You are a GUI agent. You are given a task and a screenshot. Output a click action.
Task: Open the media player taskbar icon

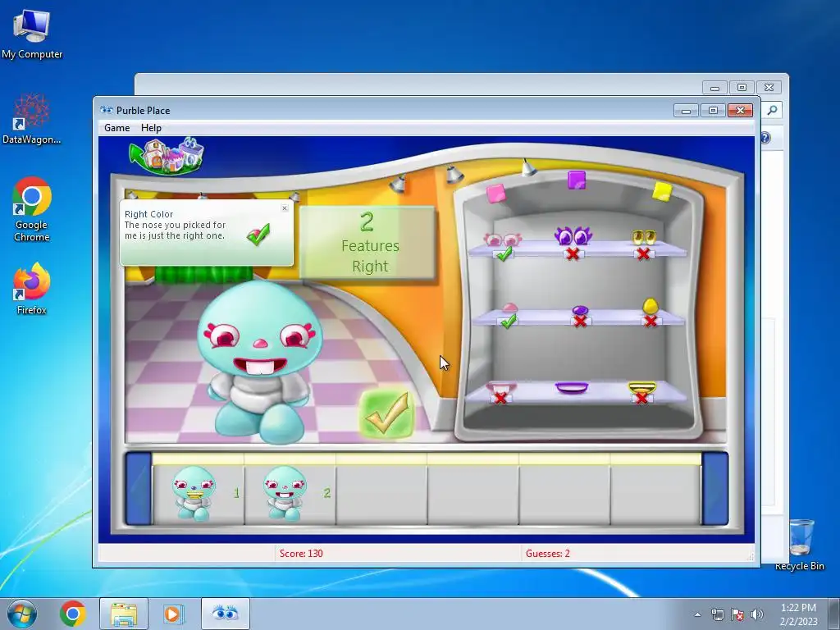pyautogui.click(x=173, y=614)
